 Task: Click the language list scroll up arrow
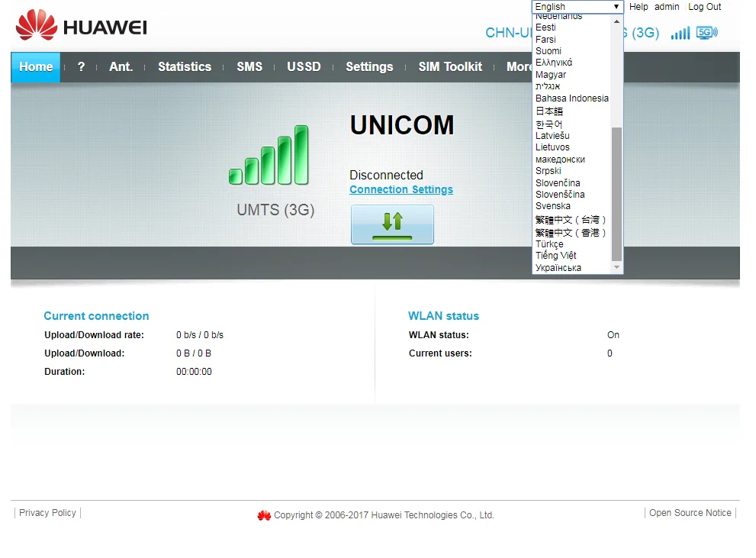pos(616,21)
